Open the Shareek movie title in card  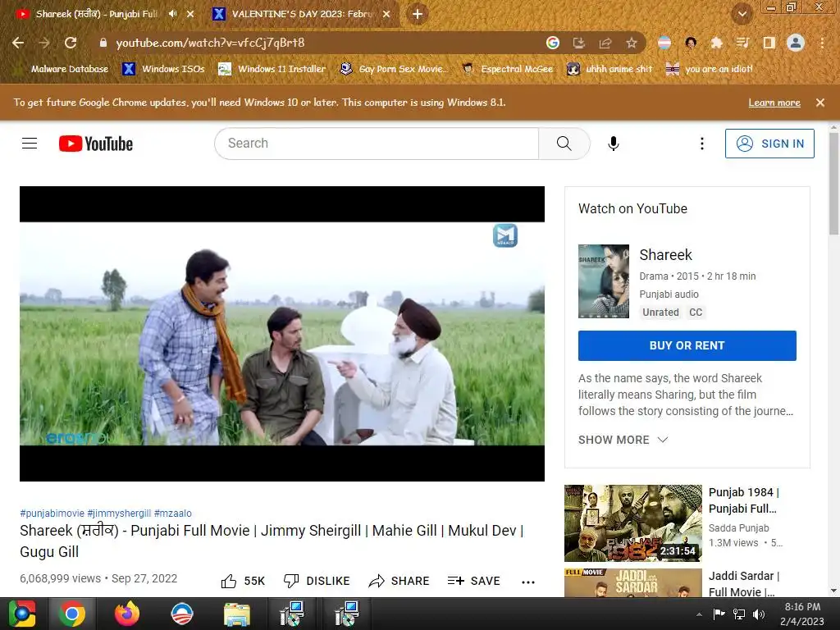665,255
